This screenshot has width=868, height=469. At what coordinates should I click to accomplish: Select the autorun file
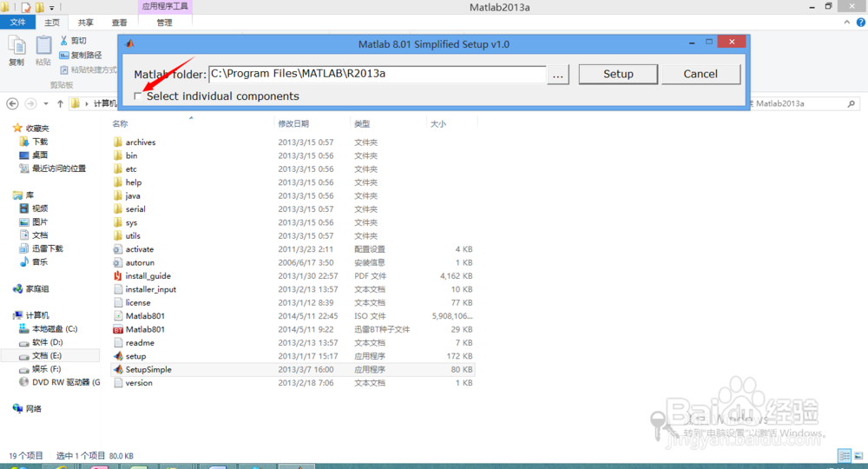pos(140,262)
